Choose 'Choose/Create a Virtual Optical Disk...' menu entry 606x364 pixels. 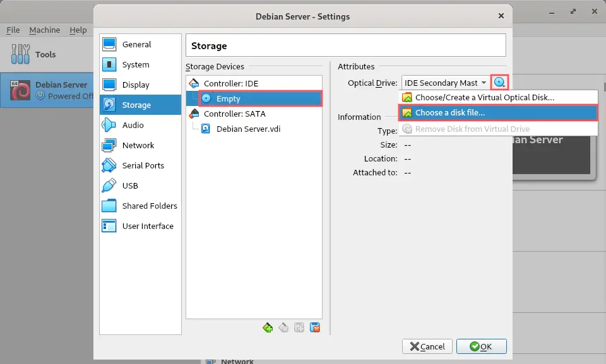pos(498,97)
